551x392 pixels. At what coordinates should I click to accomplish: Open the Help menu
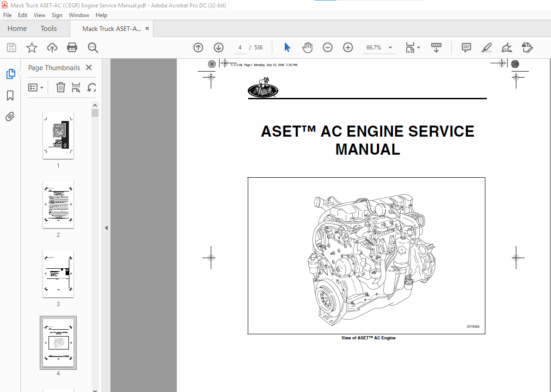(x=101, y=15)
